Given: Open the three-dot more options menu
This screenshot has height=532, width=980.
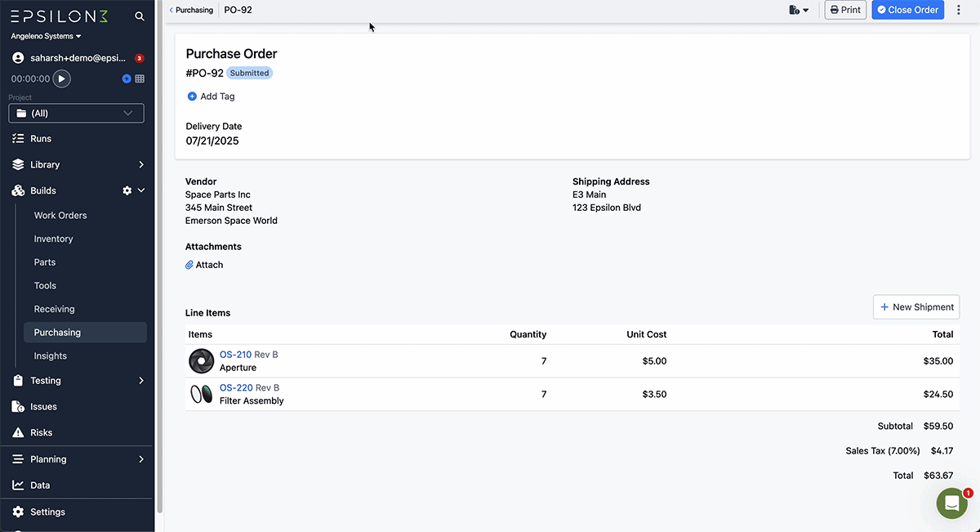Looking at the screenshot, I should click(959, 10).
